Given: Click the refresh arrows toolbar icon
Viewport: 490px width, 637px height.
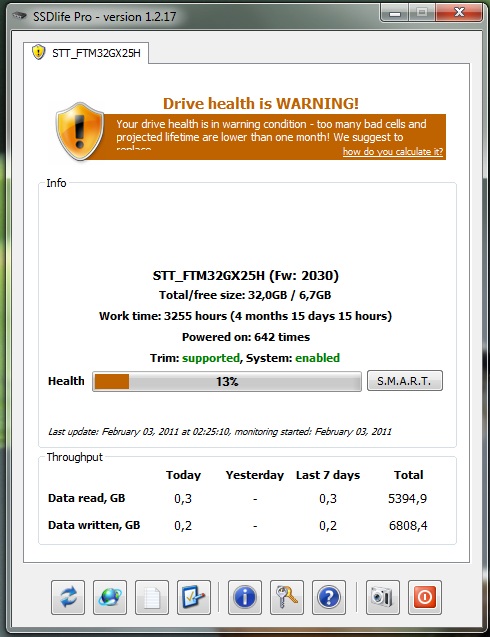Looking at the screenshot, I should coord(68,597).
